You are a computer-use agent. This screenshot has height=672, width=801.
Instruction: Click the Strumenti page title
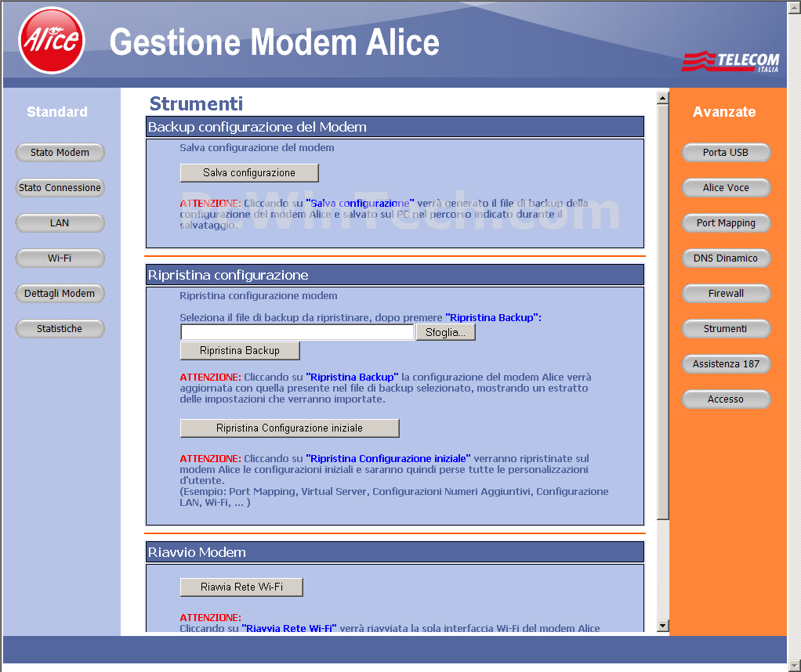pyautogui.click(x=196, y=103)
